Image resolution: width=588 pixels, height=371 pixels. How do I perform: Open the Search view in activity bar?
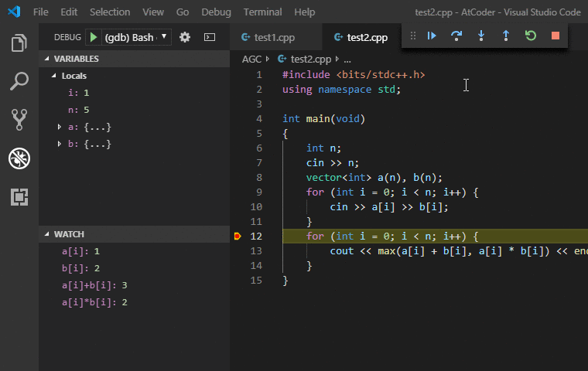19,81
